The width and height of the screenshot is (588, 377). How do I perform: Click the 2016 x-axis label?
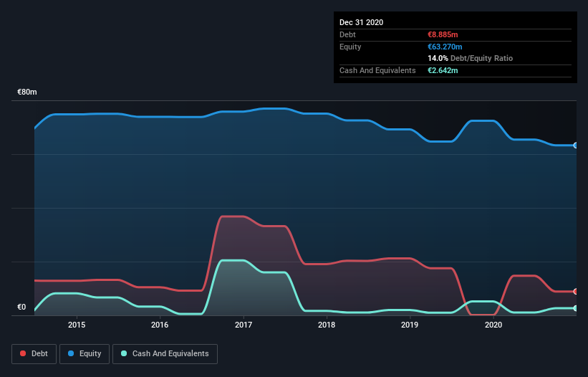pos(160,325)
